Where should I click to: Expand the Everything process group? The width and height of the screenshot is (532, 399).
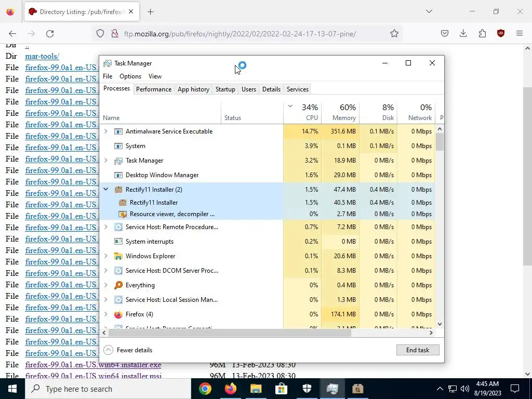[x=106, y=285]
